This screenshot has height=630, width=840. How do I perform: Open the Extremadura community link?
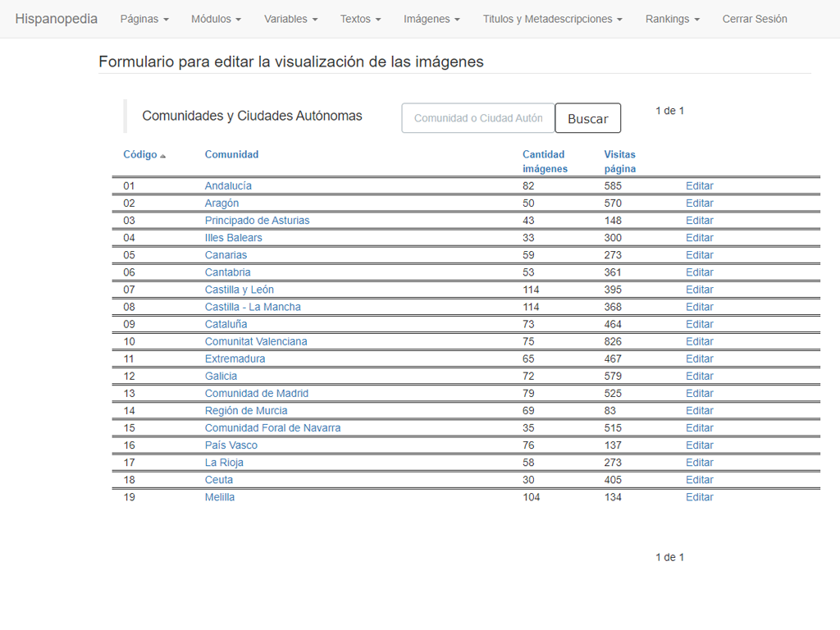235,359
